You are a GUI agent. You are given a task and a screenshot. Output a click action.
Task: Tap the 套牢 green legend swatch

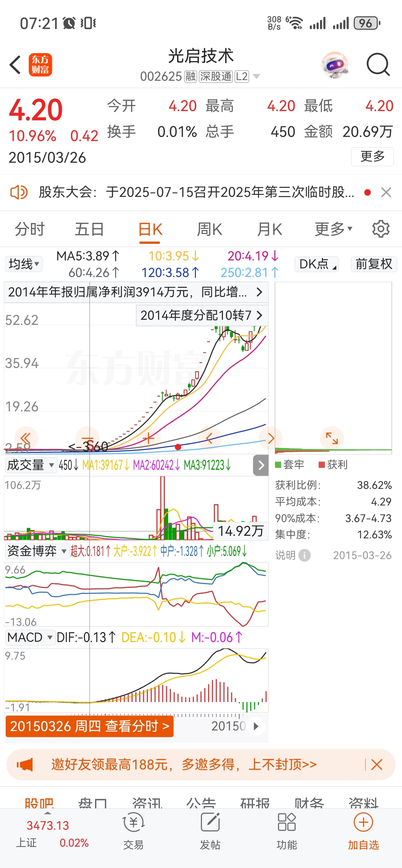(278, 465)
